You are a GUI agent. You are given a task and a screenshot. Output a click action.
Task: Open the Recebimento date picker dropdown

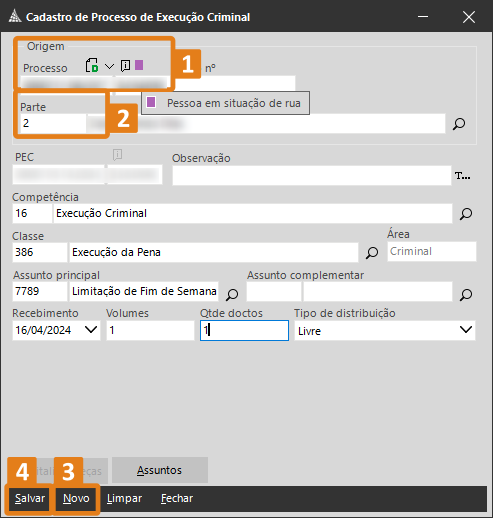pyautogui.click(x=91, y=330)
